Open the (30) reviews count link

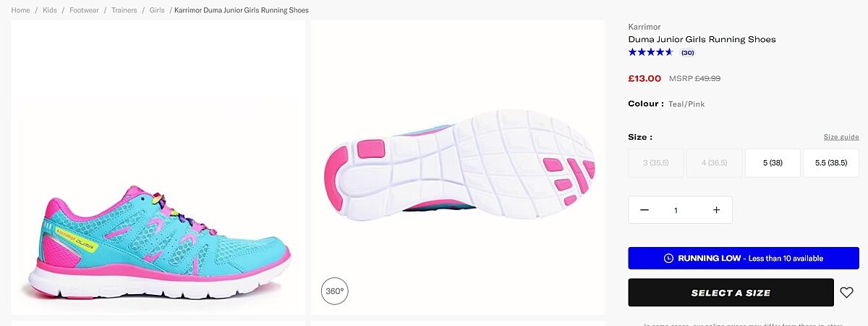(x=688, y=52)
